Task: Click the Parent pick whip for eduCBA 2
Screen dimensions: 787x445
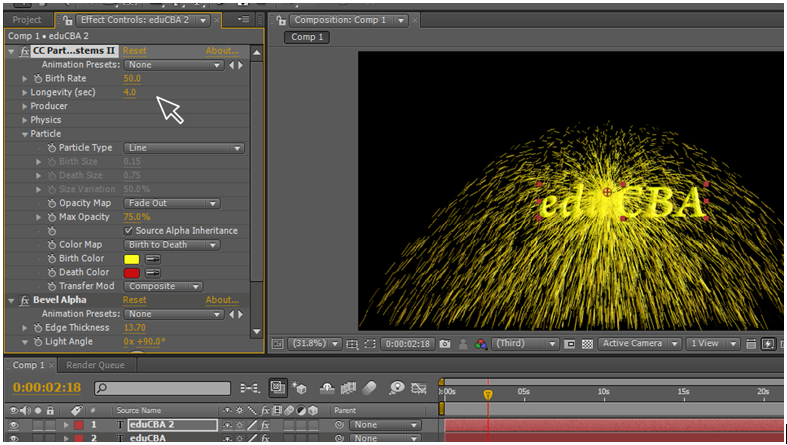Action: (339, 425)
